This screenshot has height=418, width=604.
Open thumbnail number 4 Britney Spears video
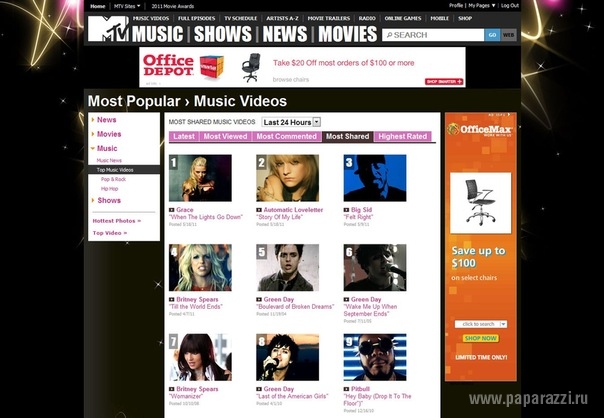200,268
